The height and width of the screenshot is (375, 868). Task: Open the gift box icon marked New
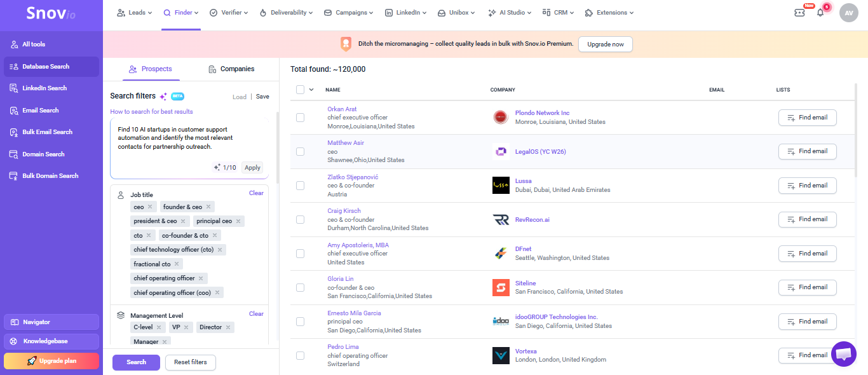click(x=799, y=12)
